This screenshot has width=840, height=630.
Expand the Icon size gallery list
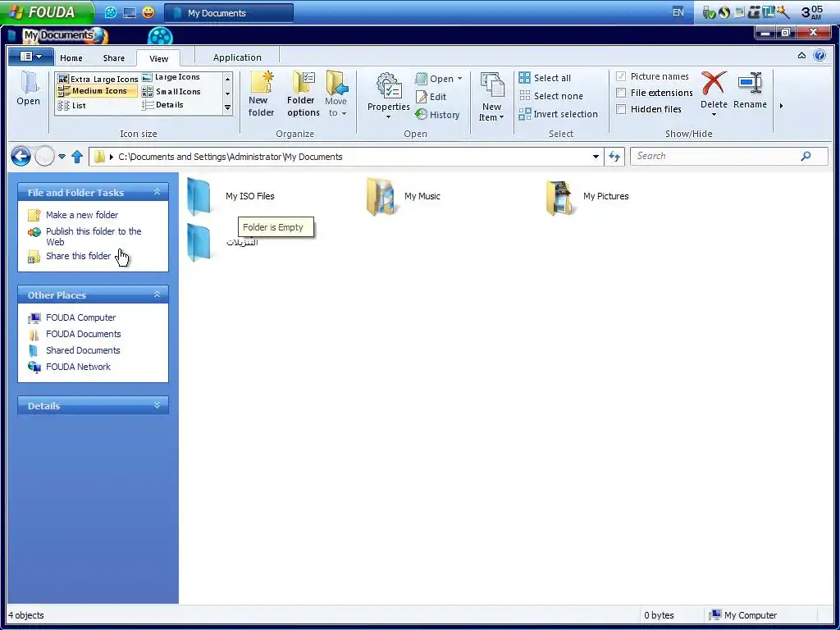click(x=228, y=107)
